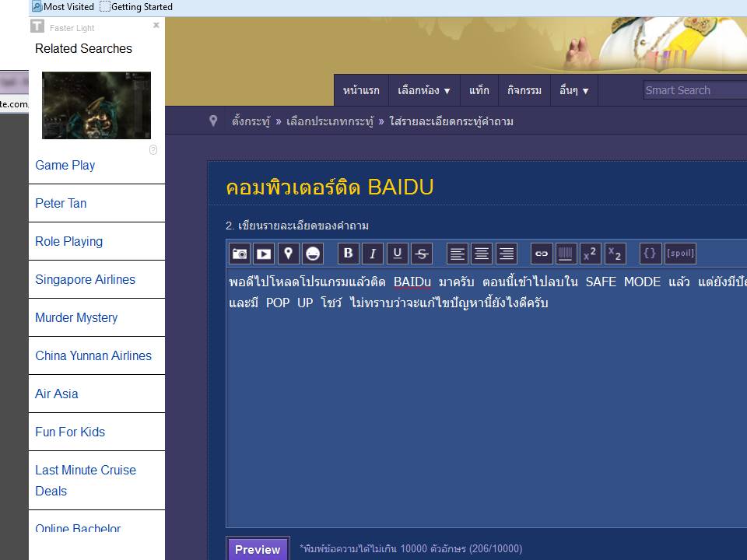Insert a hyperlink with the chain icon
This screenshot has height=560, width=747.
pyautogui.click(x=542, y=254)
